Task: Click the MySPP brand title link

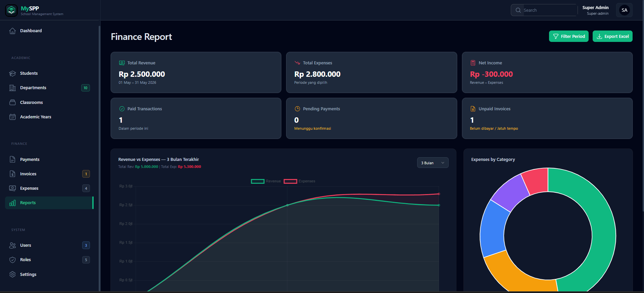Action: click(x=30, y=8)
